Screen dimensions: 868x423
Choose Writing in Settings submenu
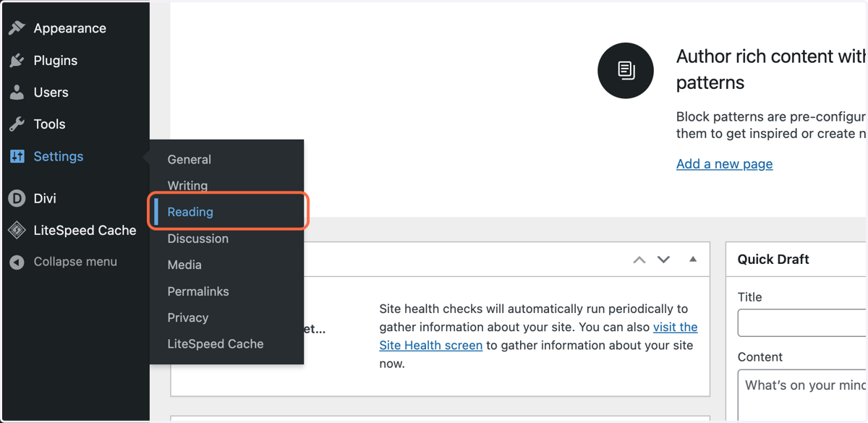click(187, 186)
